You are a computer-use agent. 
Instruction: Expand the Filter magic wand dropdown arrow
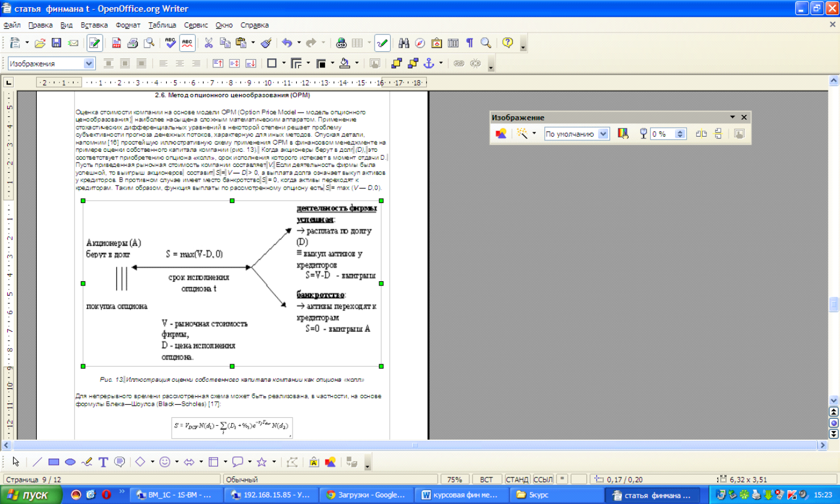click(534, 134)
